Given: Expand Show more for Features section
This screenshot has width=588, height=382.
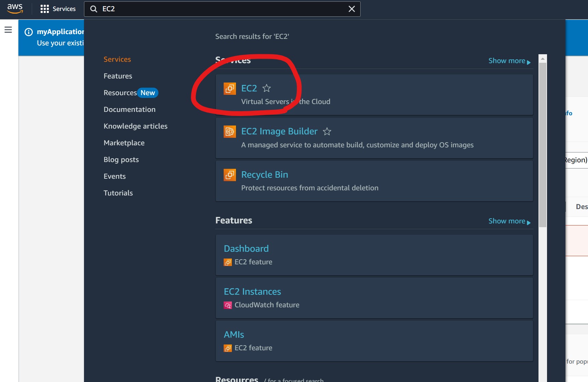Looking at the screenshot, I should point(509,221).
